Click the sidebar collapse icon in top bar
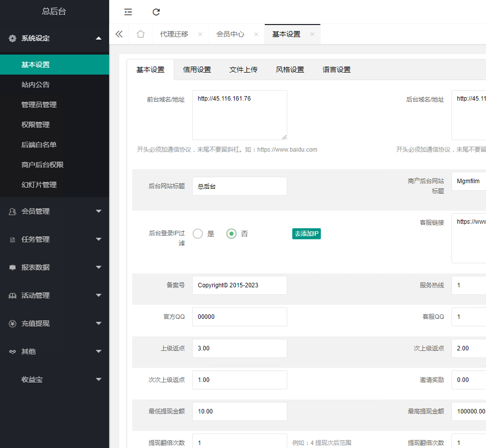Viewport: 486px width, 448px height. coord(128,12)
